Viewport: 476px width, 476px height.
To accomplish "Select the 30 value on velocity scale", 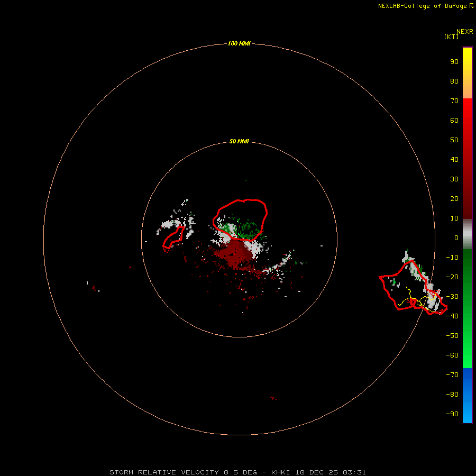I will pyautogui.click(x=454, y=179).
